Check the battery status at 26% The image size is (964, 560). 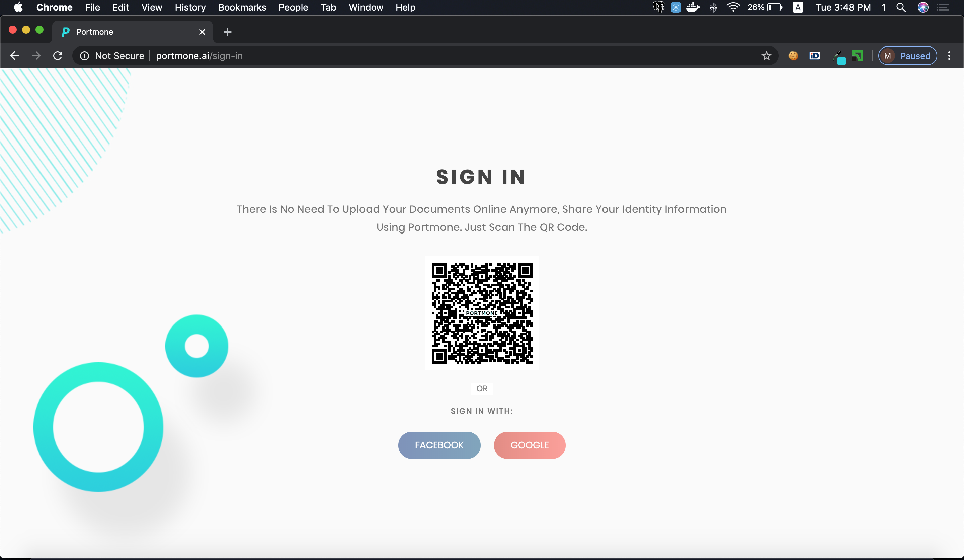tap(765, 7)
